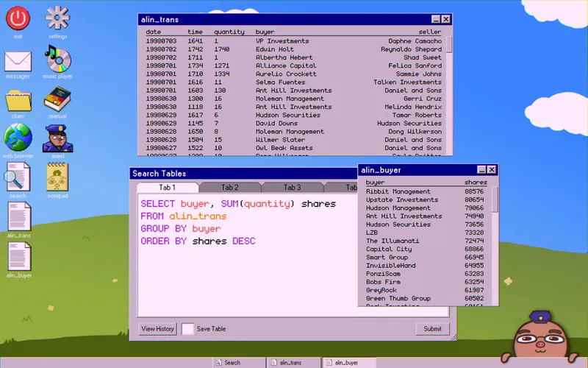Select seller Talken Investments
This screenshot has height=368, width=588.
(x=408, y=82)
